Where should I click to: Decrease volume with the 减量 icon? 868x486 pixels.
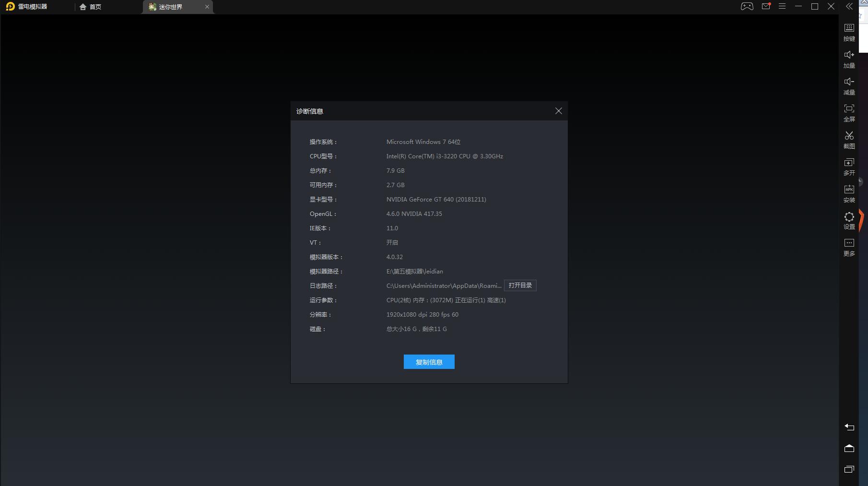pyautogui.click(x=849, y=85)
